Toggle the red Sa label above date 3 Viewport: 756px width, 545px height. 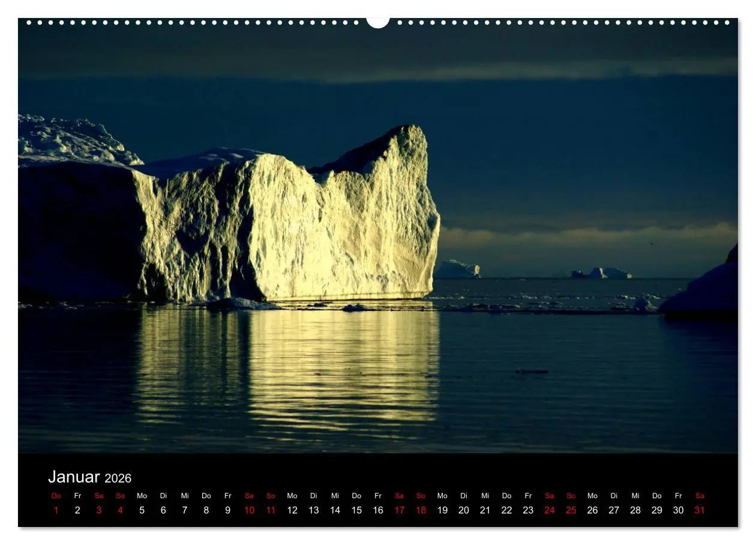tap(98, 496)
